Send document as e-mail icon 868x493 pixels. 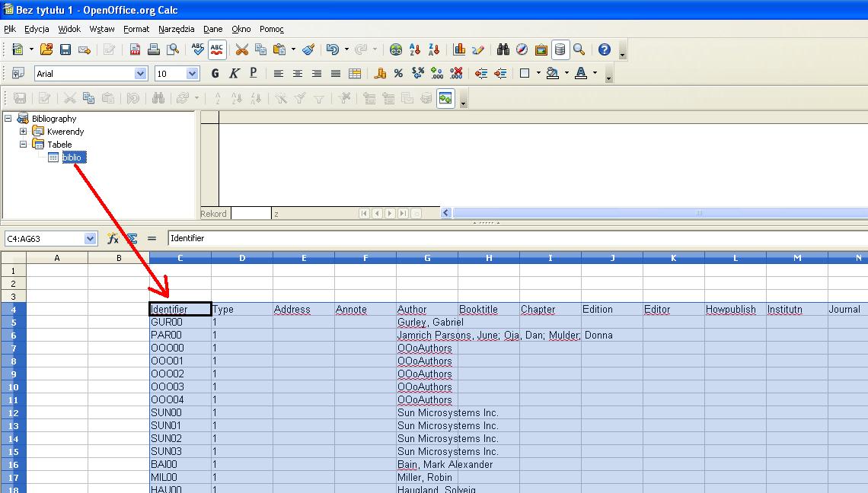coord(85,49)
